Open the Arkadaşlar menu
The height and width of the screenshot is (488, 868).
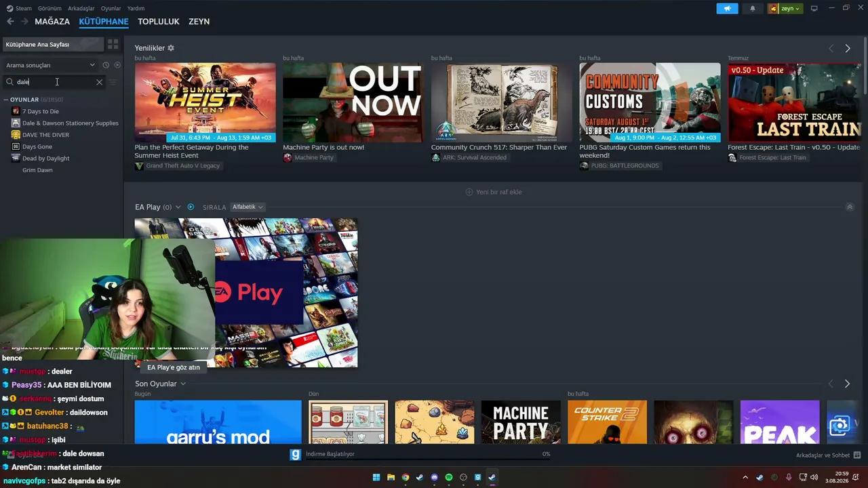[x=81, y=9]
